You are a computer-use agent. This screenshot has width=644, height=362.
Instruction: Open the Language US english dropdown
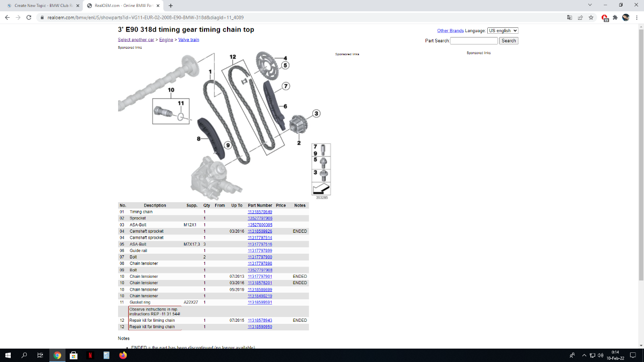503,31
